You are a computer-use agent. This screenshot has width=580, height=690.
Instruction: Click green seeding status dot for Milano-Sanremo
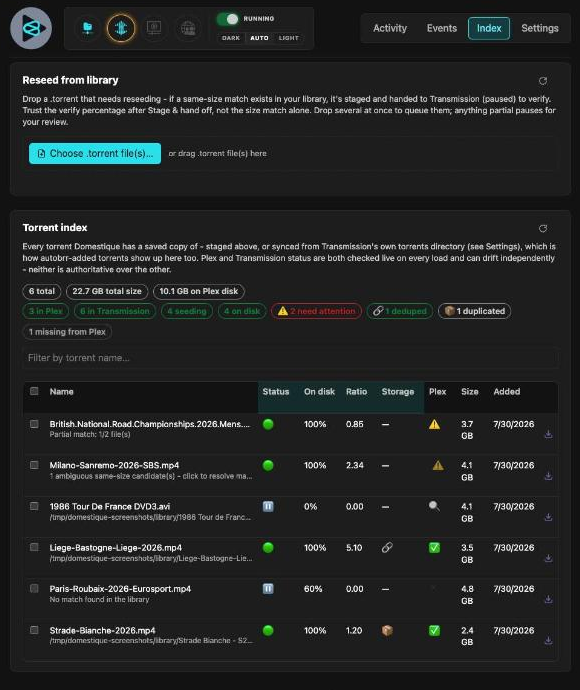268,465
